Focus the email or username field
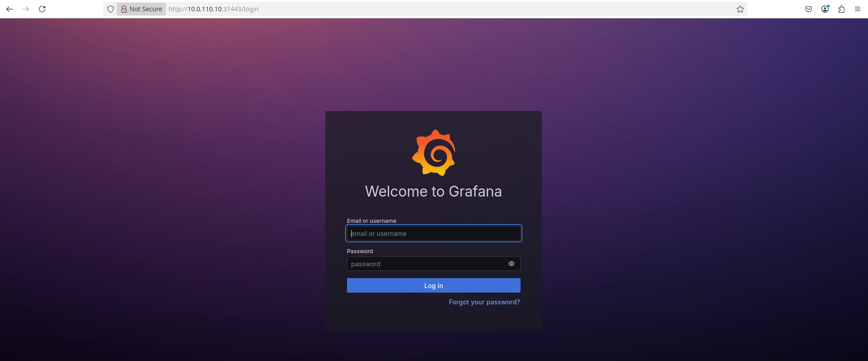Viewport: 868px width, 361px height. [x=434, y=233]
